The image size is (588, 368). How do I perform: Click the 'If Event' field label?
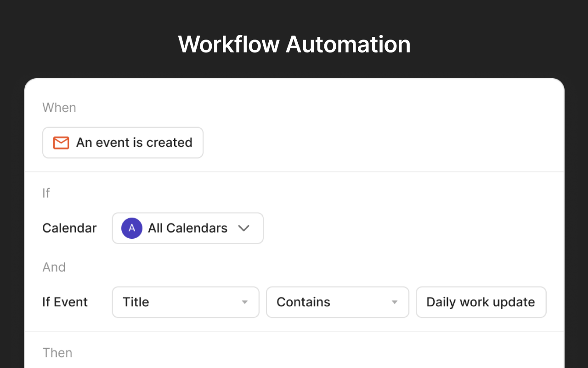(x=65, y=302)
